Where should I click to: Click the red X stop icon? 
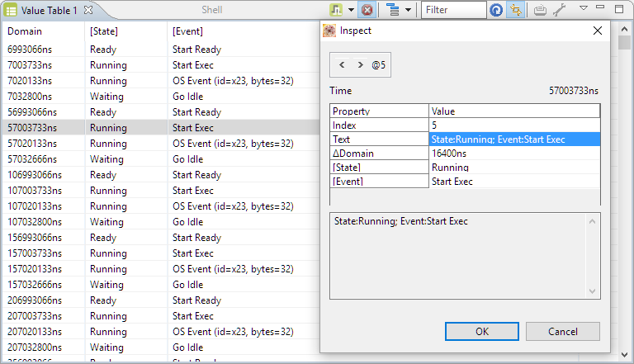(x=367, y=10)
